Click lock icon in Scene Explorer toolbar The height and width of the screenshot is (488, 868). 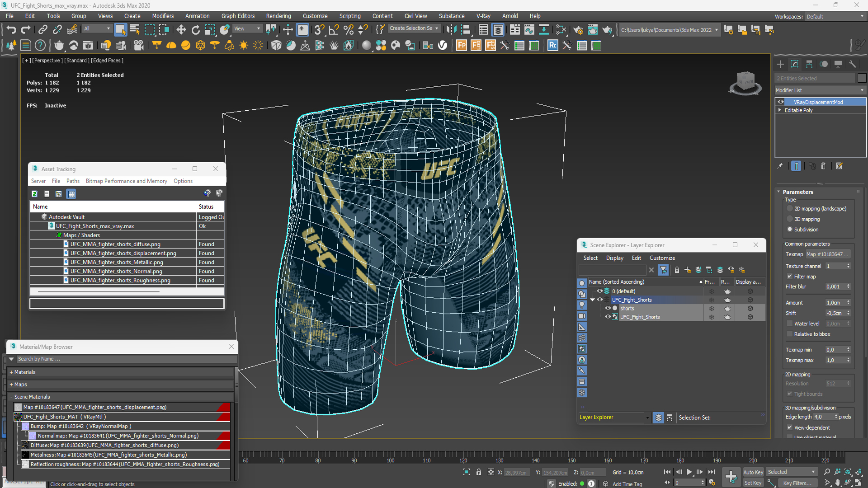677,270
